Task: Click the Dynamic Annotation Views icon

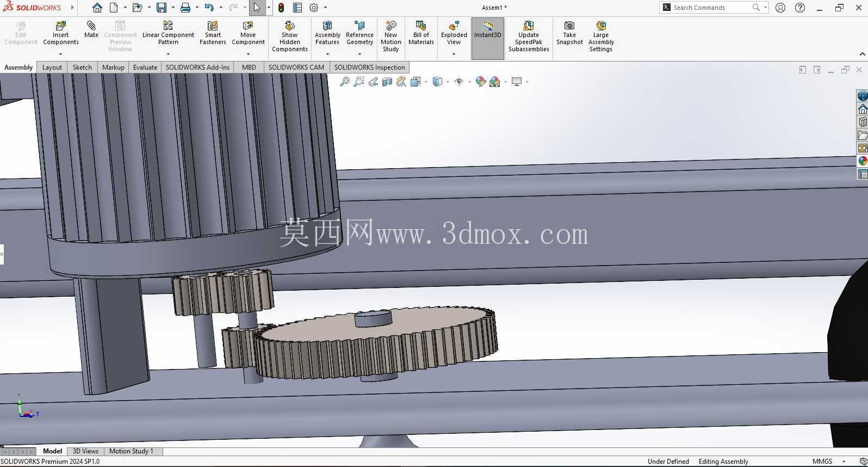Action: coord(401,82)
